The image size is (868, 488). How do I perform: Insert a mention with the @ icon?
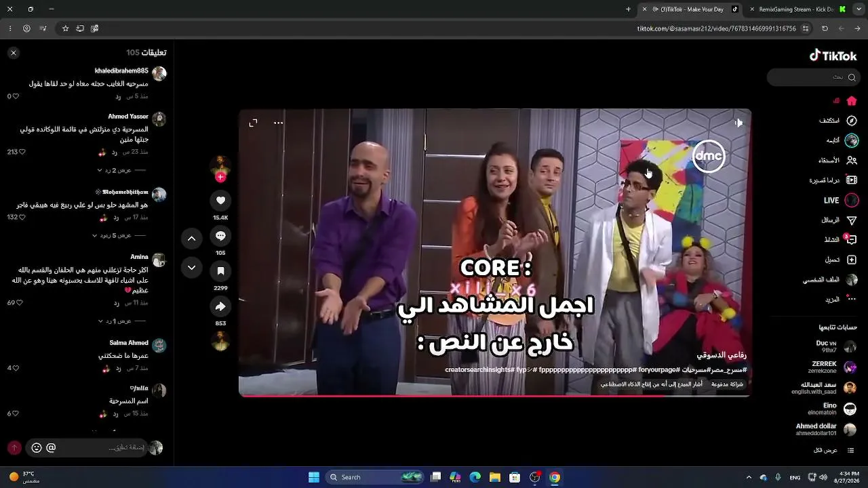coord(51,447)
